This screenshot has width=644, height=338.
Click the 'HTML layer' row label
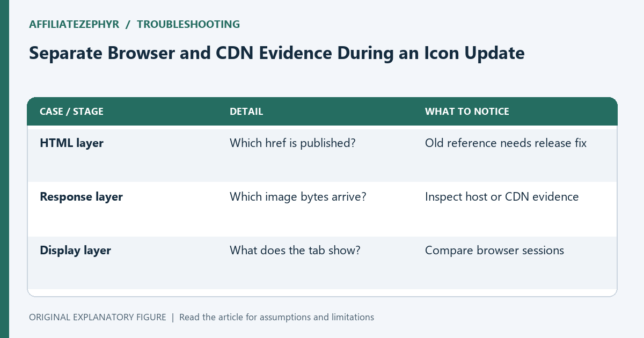[72, 143]
